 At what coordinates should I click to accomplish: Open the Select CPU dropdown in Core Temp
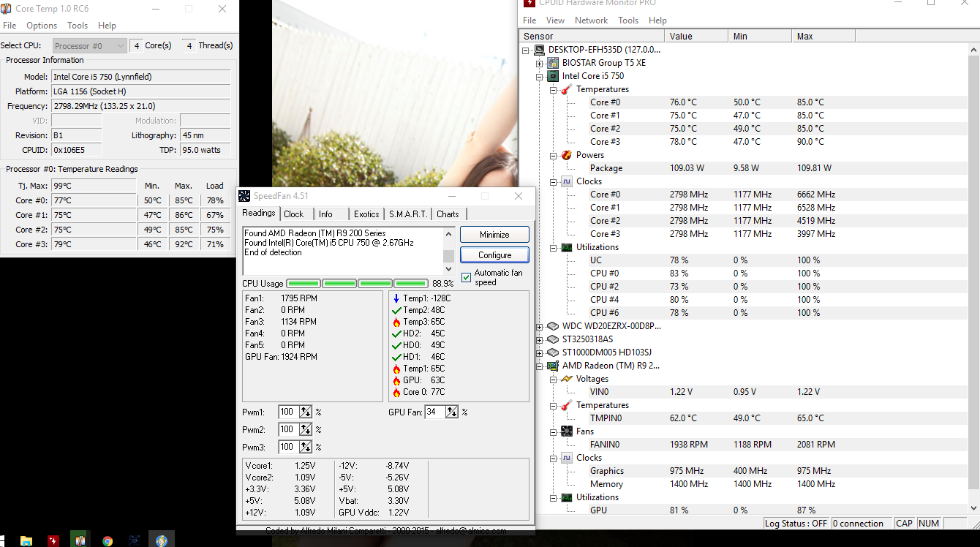coord(90,46)
